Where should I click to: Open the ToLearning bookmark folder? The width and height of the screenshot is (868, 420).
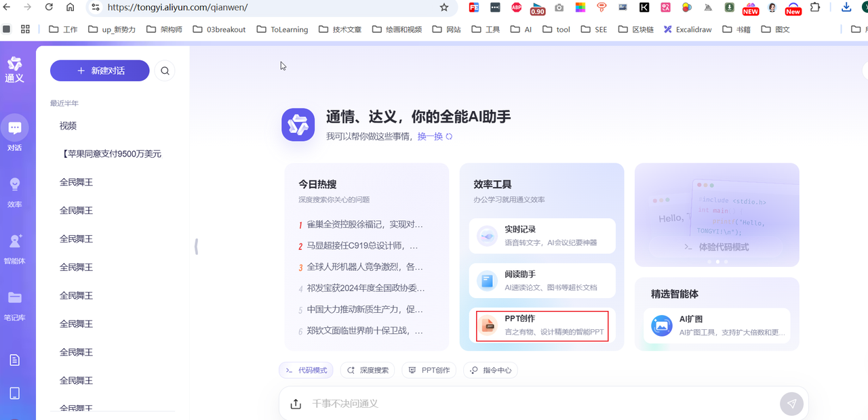click(x=282, y=29)
